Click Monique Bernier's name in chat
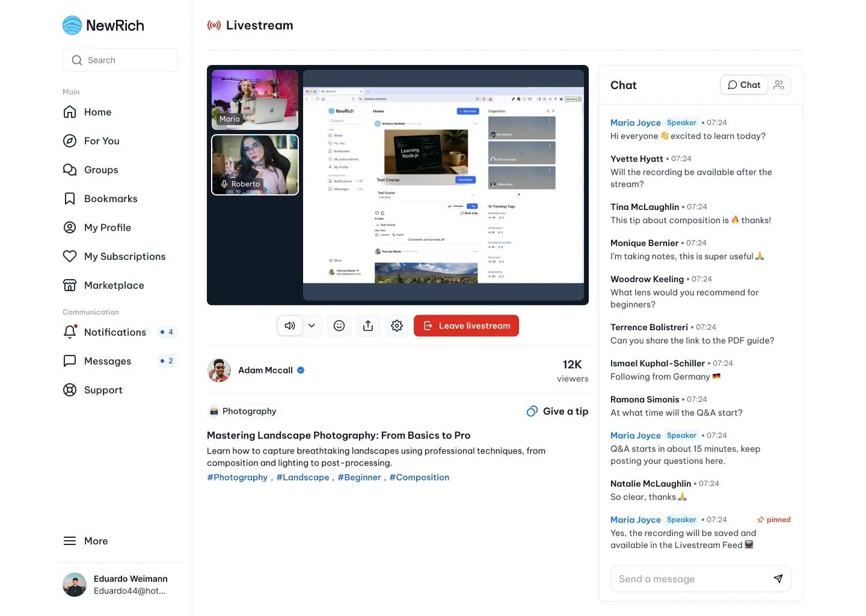Image resolution: width=866 pixels, height=616 pixels. (x=644, y=243)
